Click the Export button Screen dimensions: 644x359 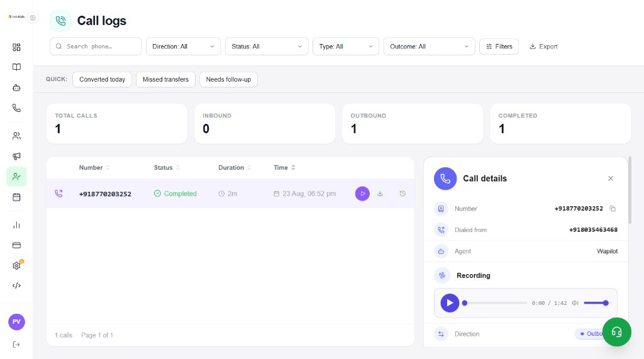pos(543,47)
